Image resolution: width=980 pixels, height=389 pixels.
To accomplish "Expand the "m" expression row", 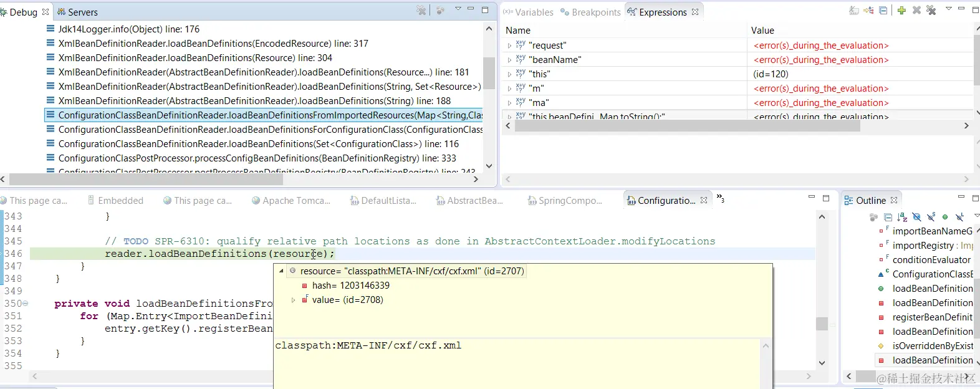I will (x=509, y=89).
